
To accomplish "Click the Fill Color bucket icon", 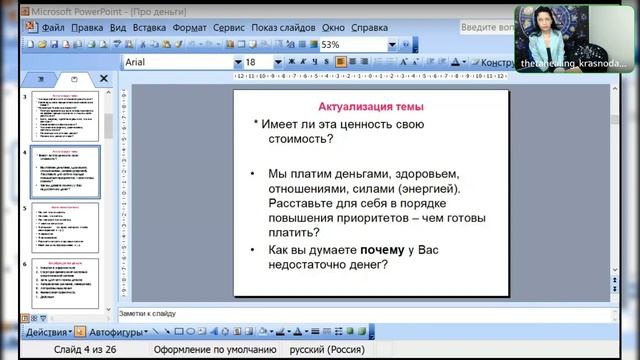I will coord(263,332).
